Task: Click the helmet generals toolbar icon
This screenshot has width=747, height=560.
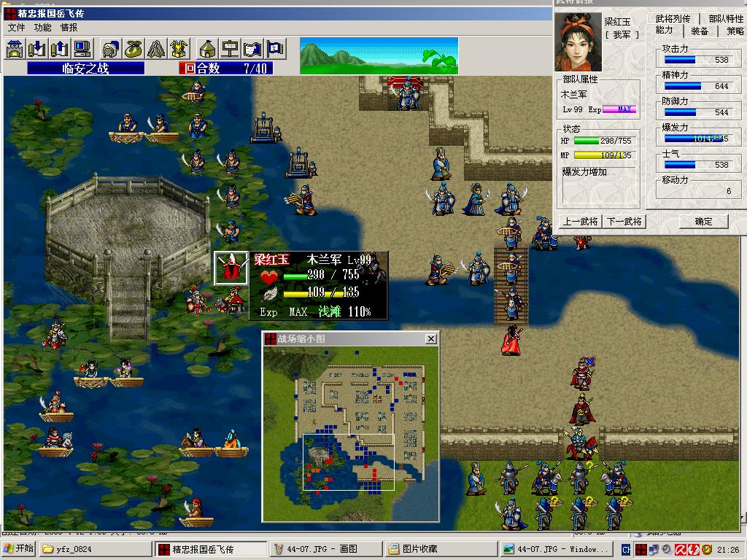Action: (111, 49)
